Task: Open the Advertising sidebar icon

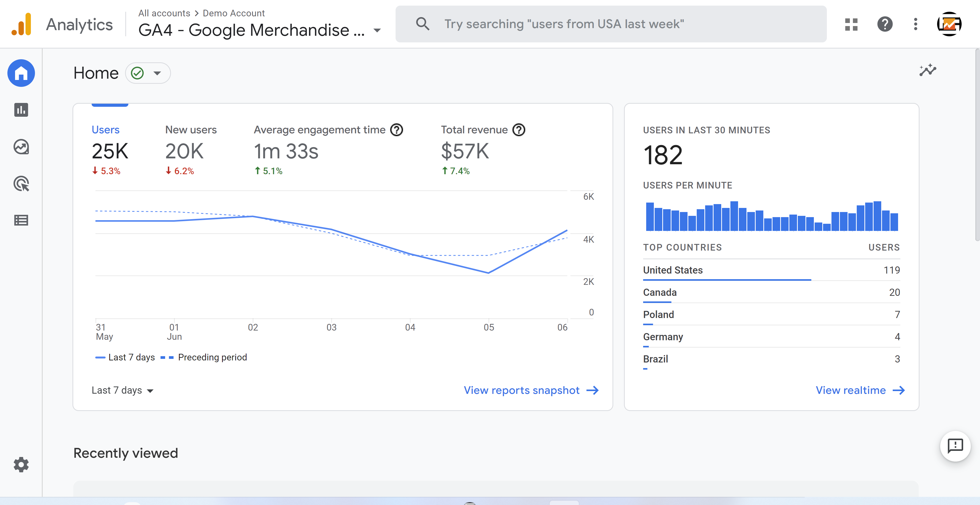Action: (x=21, y=184)
